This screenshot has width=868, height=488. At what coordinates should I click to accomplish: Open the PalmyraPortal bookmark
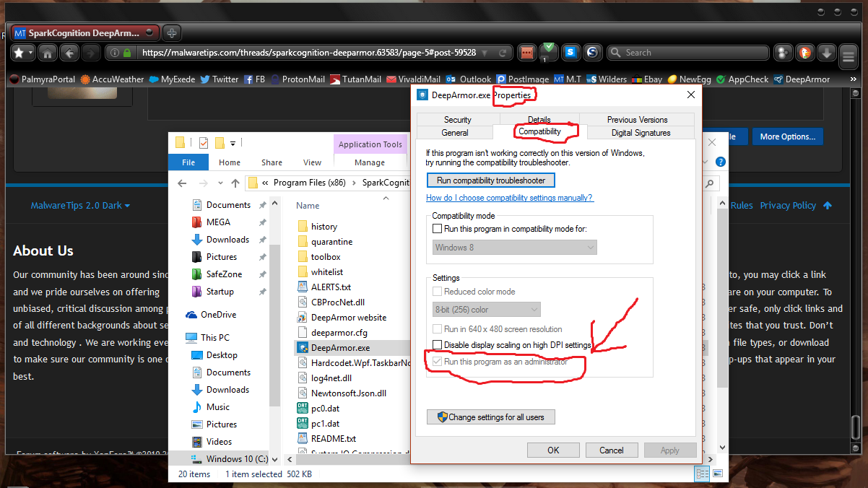tap(43, 79)
